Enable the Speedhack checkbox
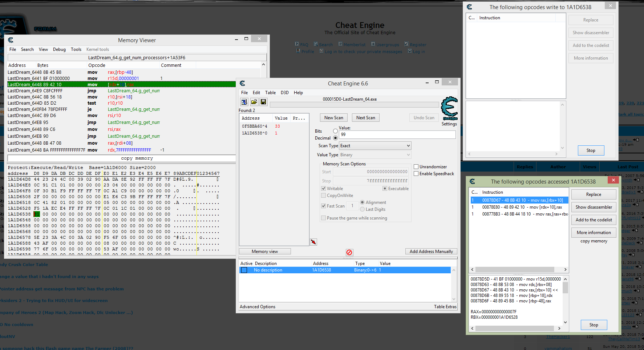644x350 pixels. point(416,174)
